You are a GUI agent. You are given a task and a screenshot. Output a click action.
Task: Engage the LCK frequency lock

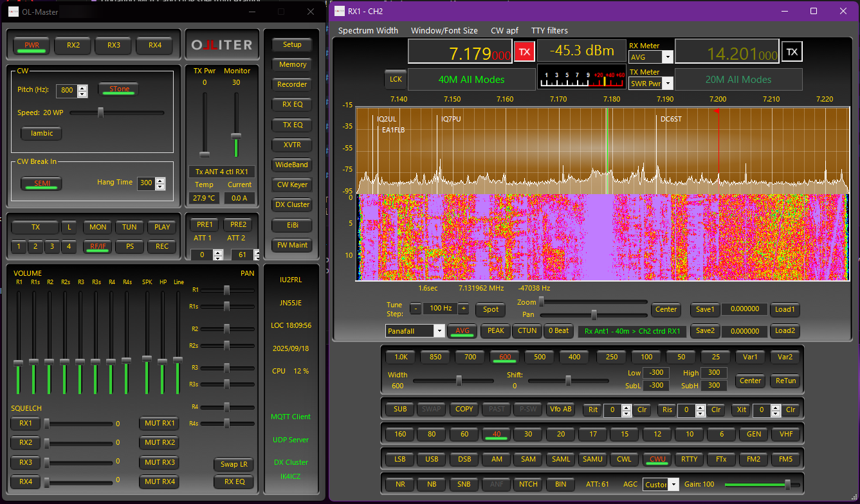click(x=395, y=78)
